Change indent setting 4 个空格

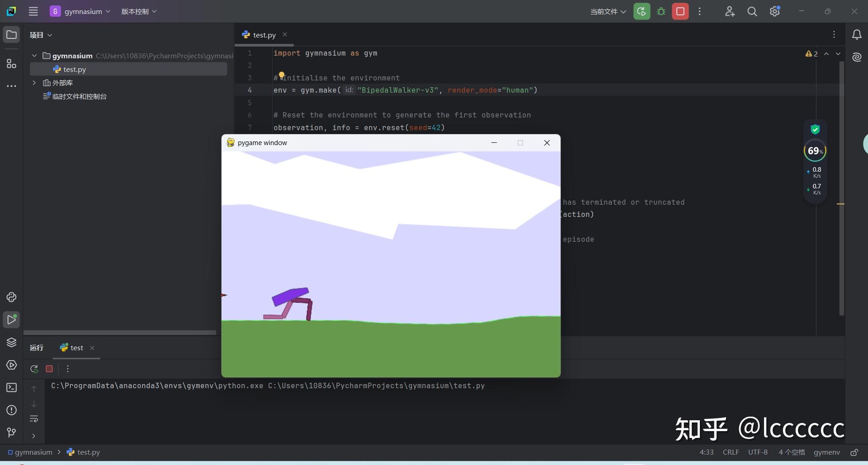(792, 452)
